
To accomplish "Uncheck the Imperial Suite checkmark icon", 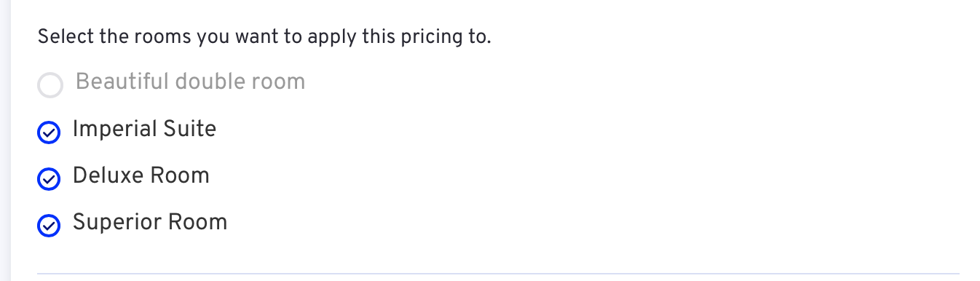I will tap(48, 132).
